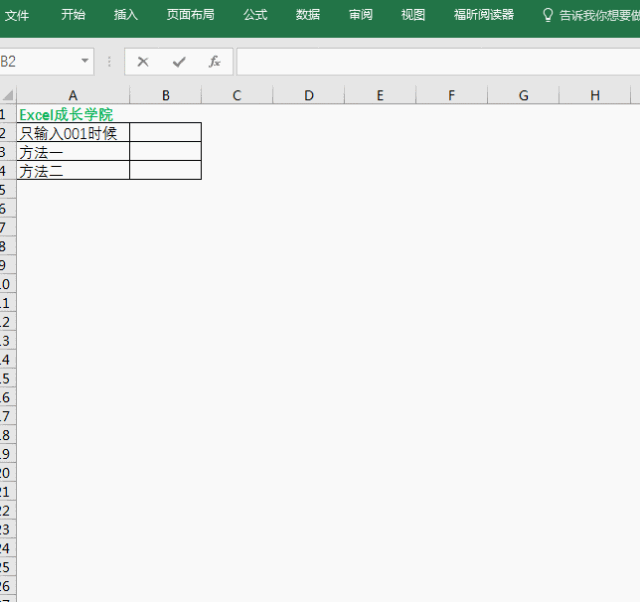
Task: Select empty cell B4 next to 方法二
Action: tap(165, 170)
